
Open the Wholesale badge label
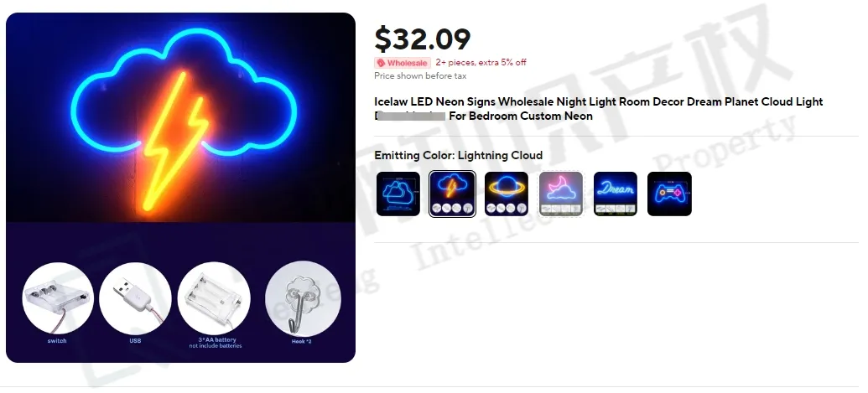pos(403,63)
